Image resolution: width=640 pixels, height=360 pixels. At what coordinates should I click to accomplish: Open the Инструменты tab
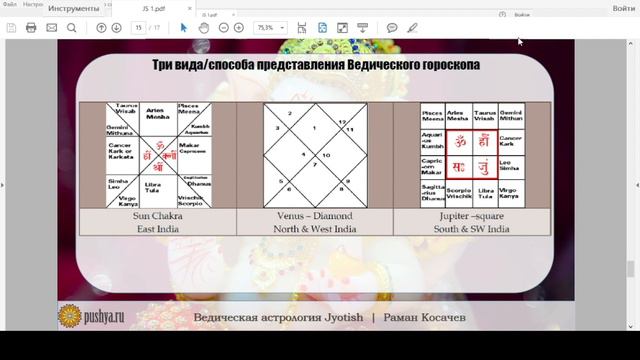click(x=73, y=9)
